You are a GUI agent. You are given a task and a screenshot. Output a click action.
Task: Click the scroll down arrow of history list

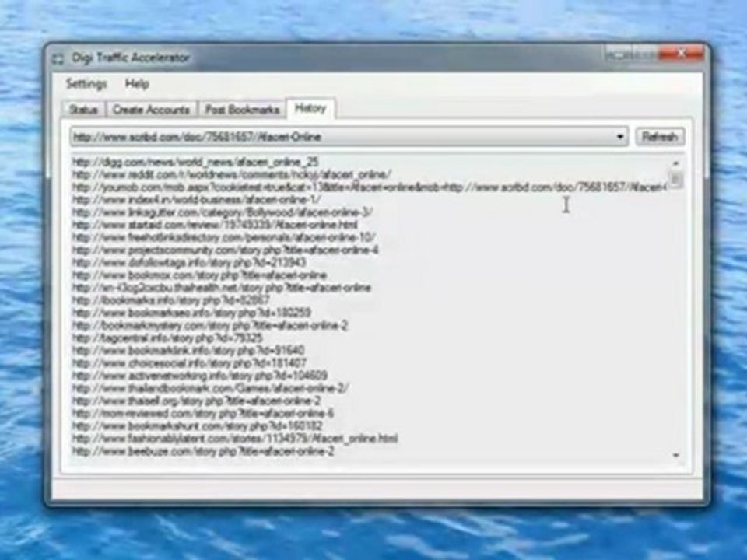[x=675, y=455]
